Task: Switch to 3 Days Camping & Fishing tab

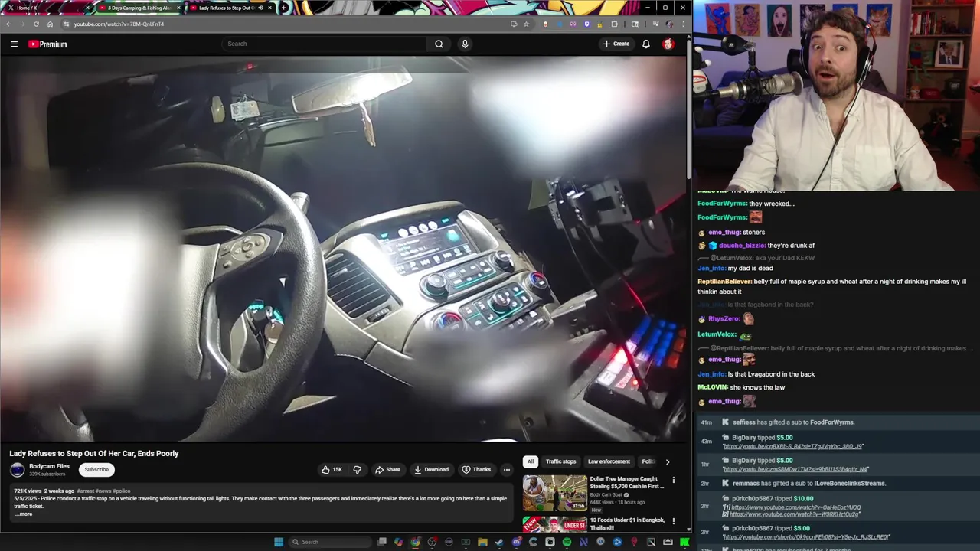Action: click(139, 8)
